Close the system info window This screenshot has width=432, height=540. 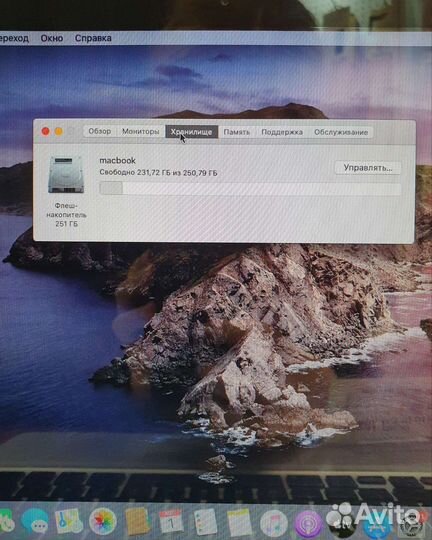coord(45,131)
